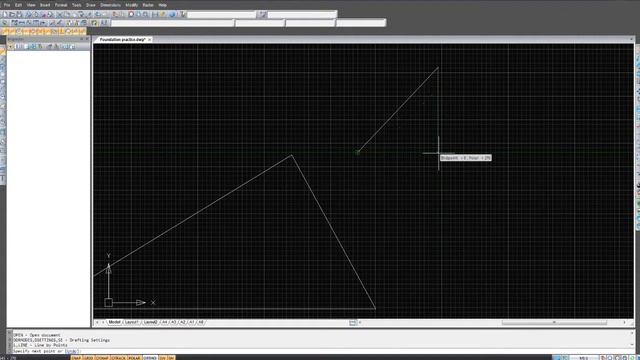This screenshot has width=640, height=360.
Task: Toggle LW lineweight in the status bar
Action: 162,358
